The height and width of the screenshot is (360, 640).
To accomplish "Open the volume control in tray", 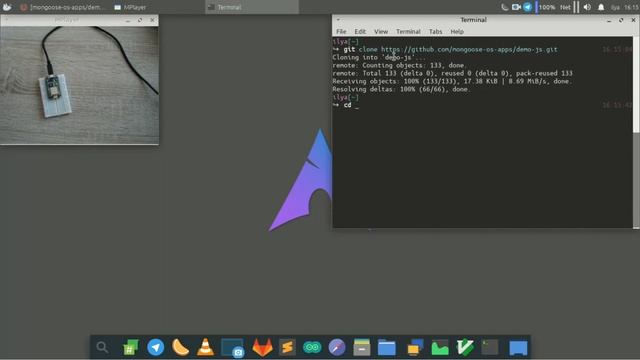I will coord(587,7).
